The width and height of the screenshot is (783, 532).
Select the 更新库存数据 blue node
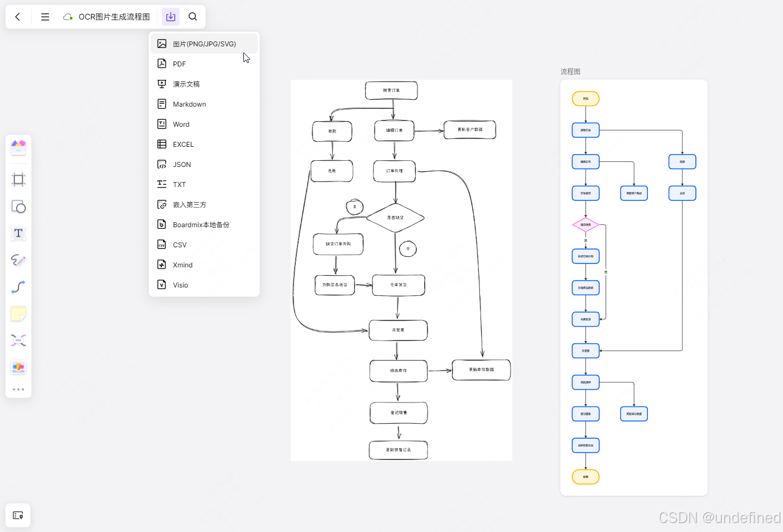[634, 414]
